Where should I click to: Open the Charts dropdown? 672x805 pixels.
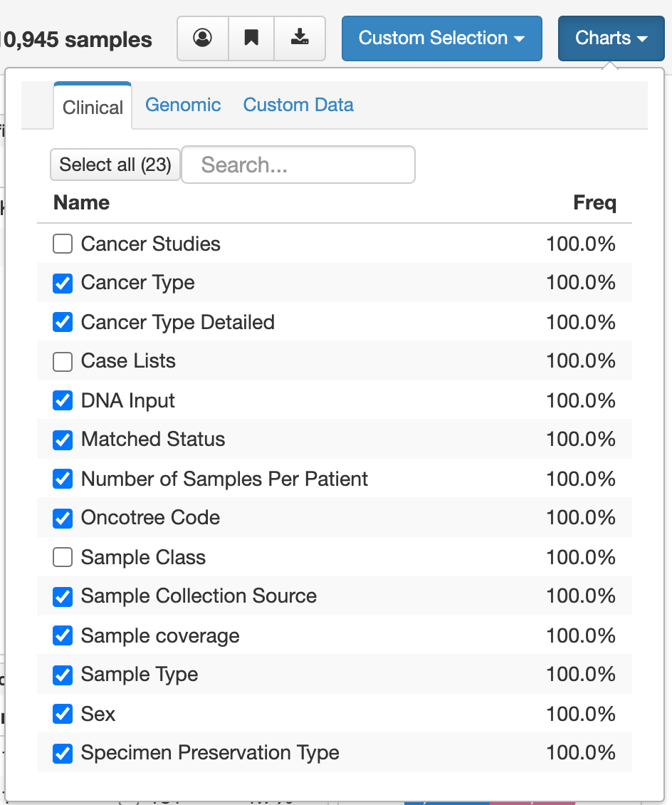click(611, 38)
